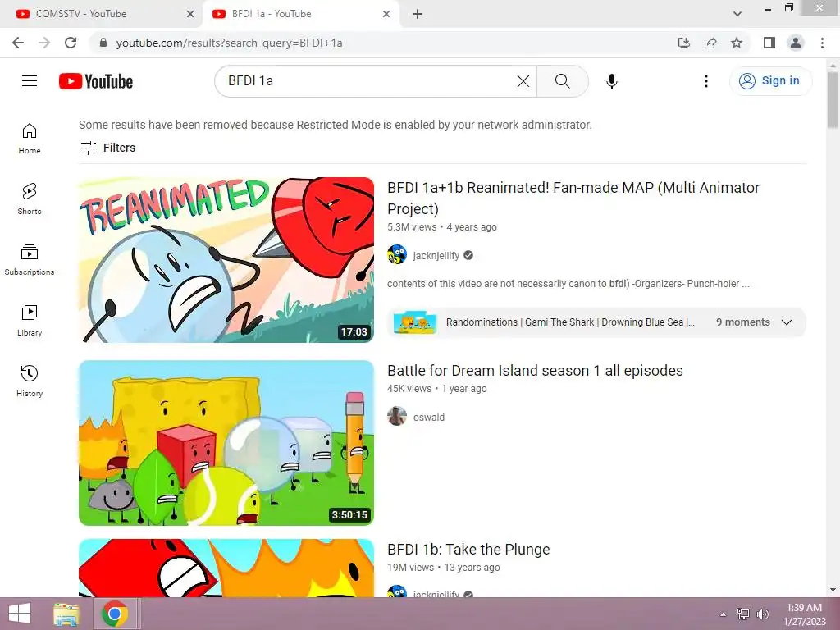Open the Reanimated video thumbnail

click(x=226, y=260)
